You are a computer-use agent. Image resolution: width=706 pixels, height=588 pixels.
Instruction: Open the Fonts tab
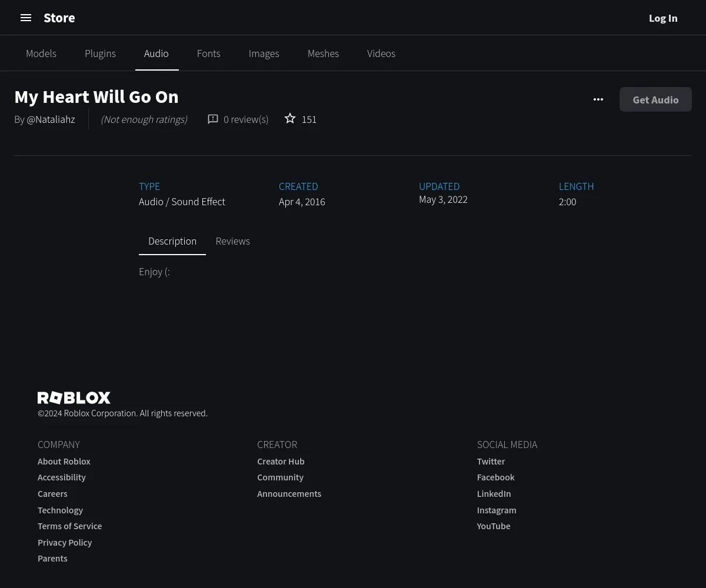pyautogui.click(x=208, y=54)
